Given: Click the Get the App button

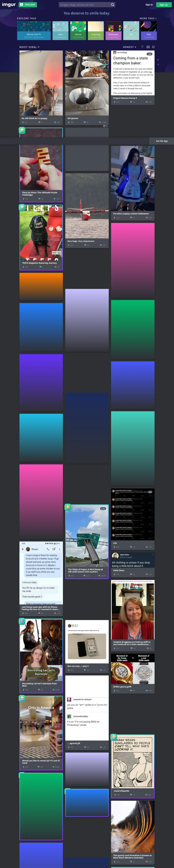Looking at the screenshot, I should [x=162, y=141].
